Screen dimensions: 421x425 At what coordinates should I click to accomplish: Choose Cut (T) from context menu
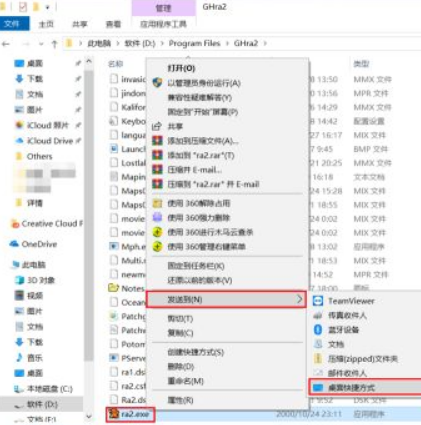(180, 319)
